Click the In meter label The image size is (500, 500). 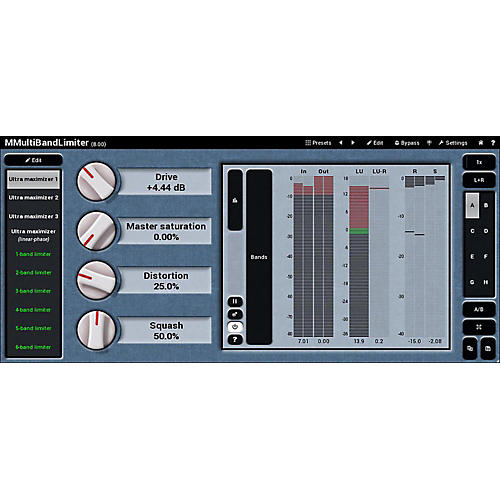(x=303, y=171)
